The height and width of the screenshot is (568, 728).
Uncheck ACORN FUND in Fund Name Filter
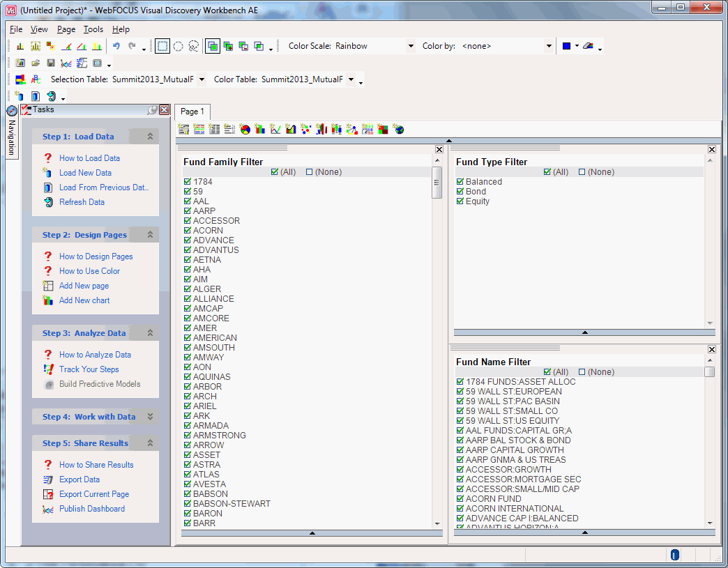460,499
